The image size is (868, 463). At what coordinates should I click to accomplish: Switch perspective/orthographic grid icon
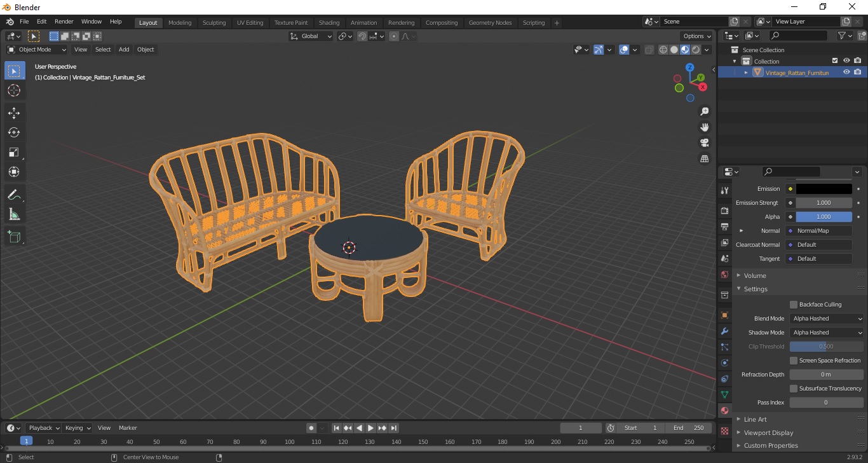pyautogui.click(x=705, y=158)
